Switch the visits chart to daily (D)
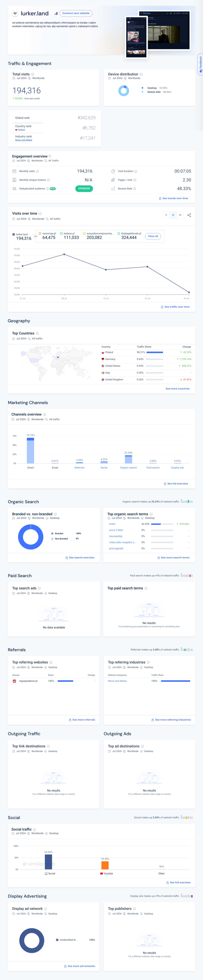The width and height of the screenshot is (203, 980). coord(166,215)
